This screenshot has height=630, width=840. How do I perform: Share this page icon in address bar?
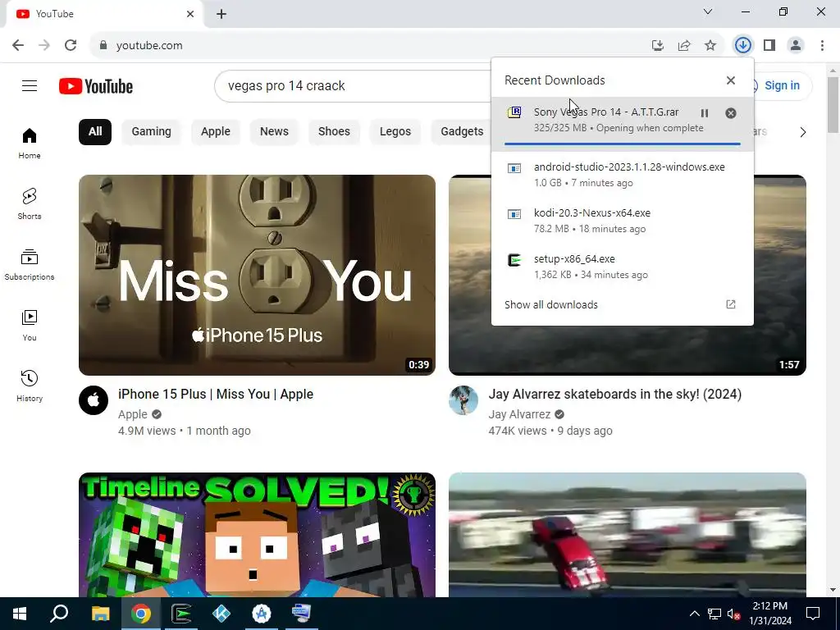[684, 46]
